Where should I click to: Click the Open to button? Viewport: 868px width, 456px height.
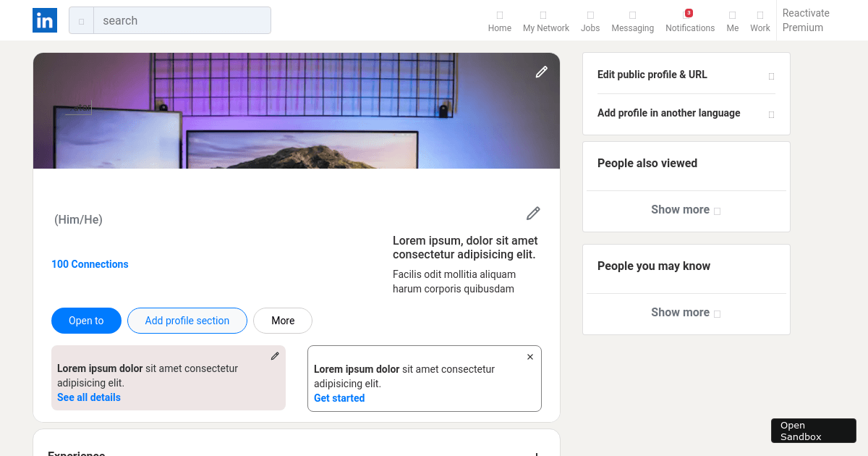[x=86, y=320]
